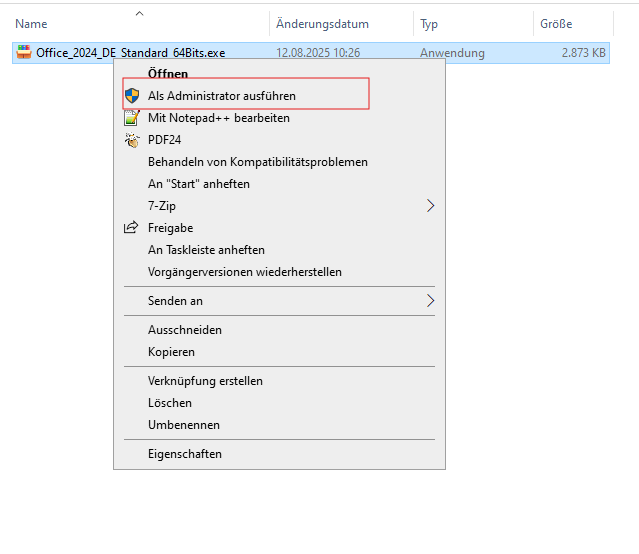Sort by Änderungsdatum column header
The height and width of the screenshot is (554, 639).
click(322, 23)
